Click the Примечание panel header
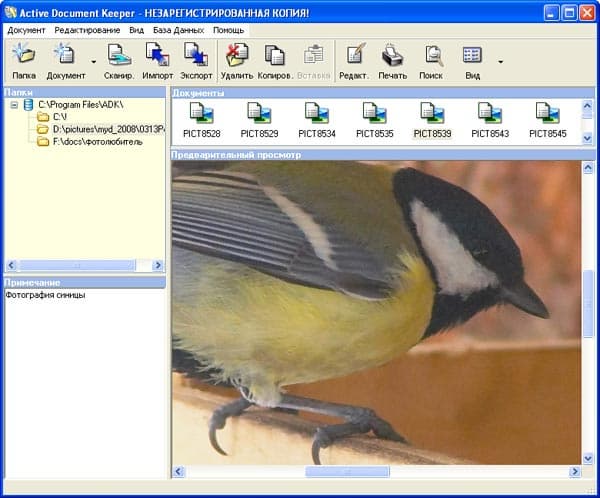Viewport: 600px width, 498px height. coord(85,282)
